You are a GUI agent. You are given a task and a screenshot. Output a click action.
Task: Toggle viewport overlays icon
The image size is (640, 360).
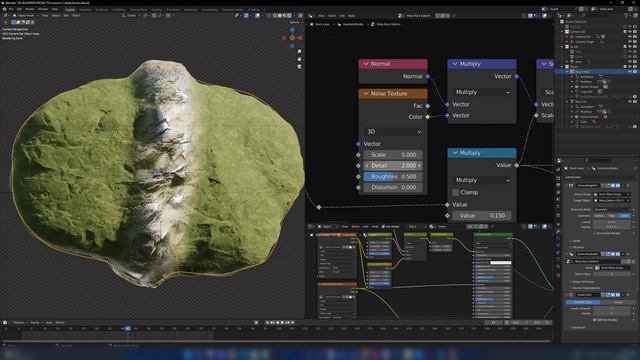tap(258, 16)
